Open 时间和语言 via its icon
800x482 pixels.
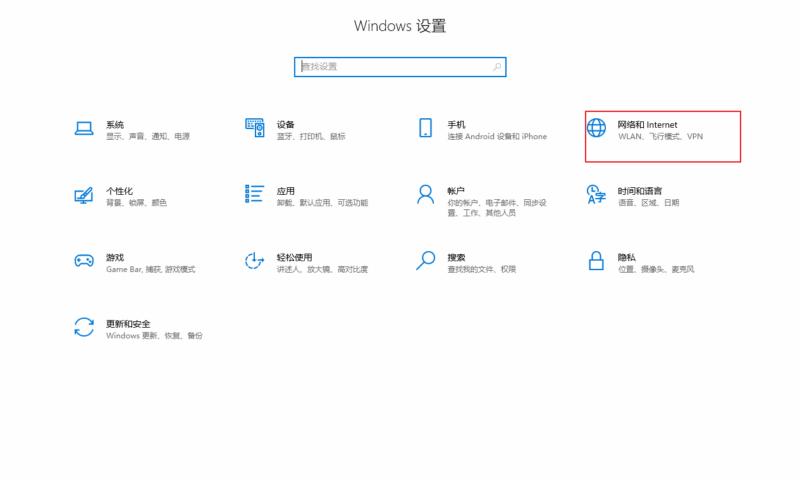pyautogui.click(x=596, y=194)
